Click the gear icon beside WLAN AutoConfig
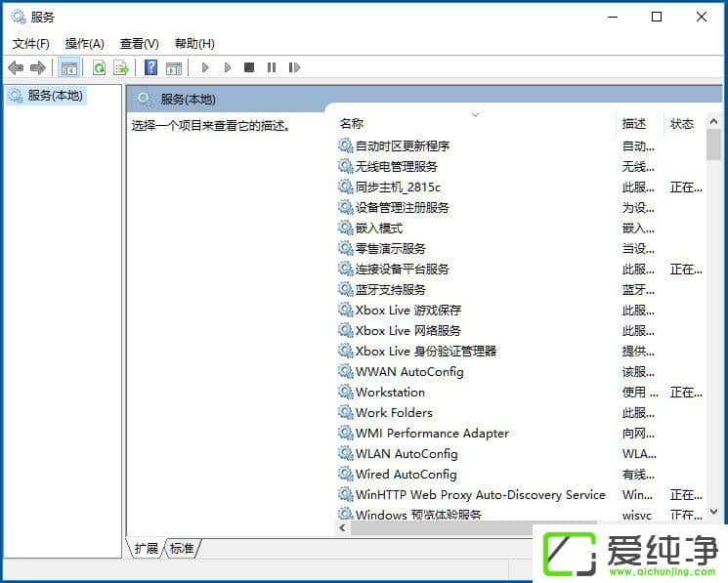Screen dimensions: 728x583 click(345, 453)
